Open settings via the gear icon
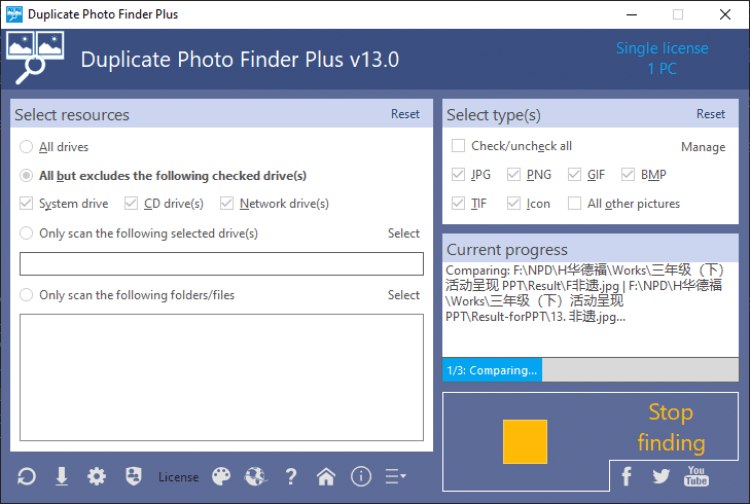This screenshot has height=504, width=750. pos(96,477)
